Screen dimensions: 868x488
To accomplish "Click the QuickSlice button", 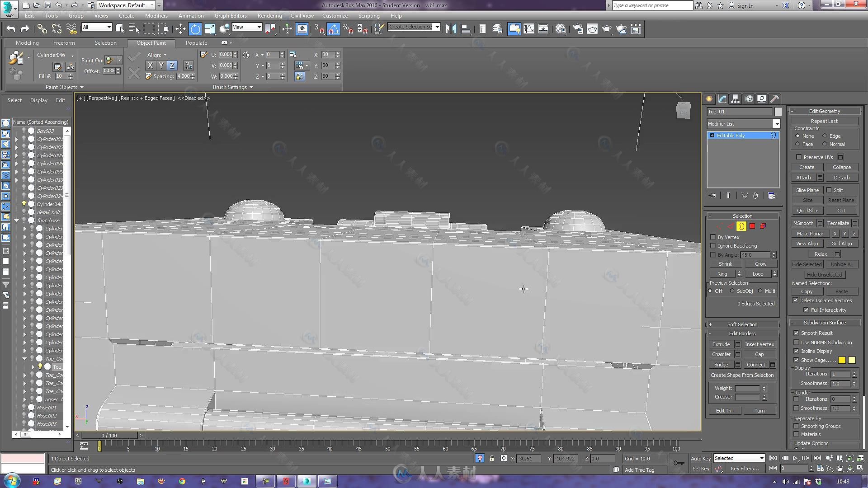I will coord(807,211).
